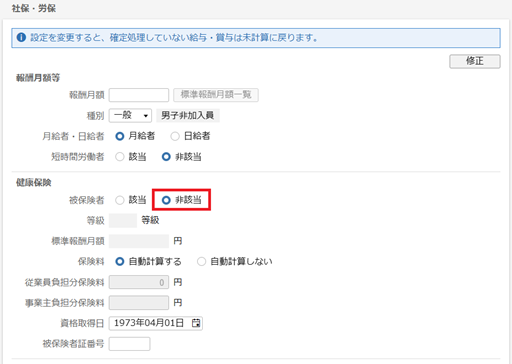
Task: Click the 健康保険 section heading
Action: [x=34, y=183]
